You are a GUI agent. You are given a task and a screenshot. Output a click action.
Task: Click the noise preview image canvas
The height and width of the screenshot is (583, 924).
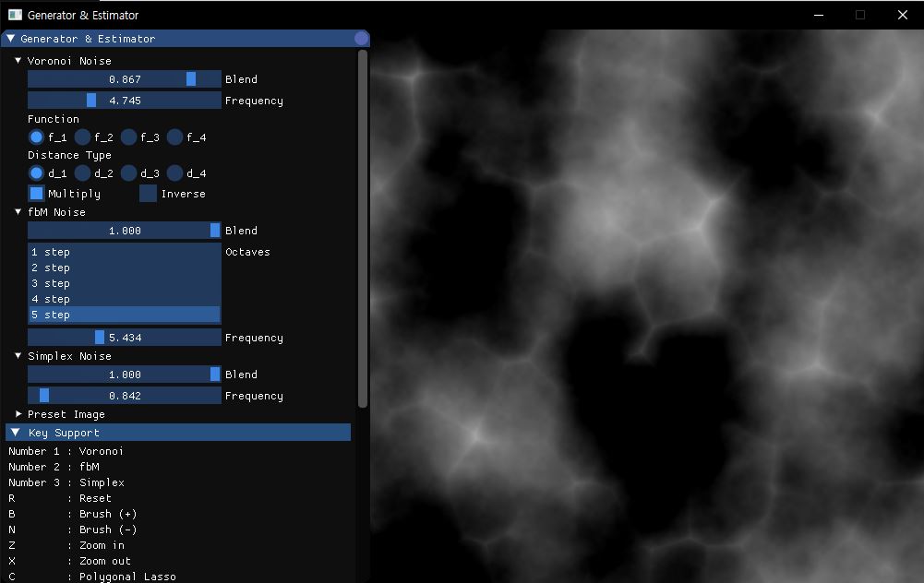click(647, 306)
